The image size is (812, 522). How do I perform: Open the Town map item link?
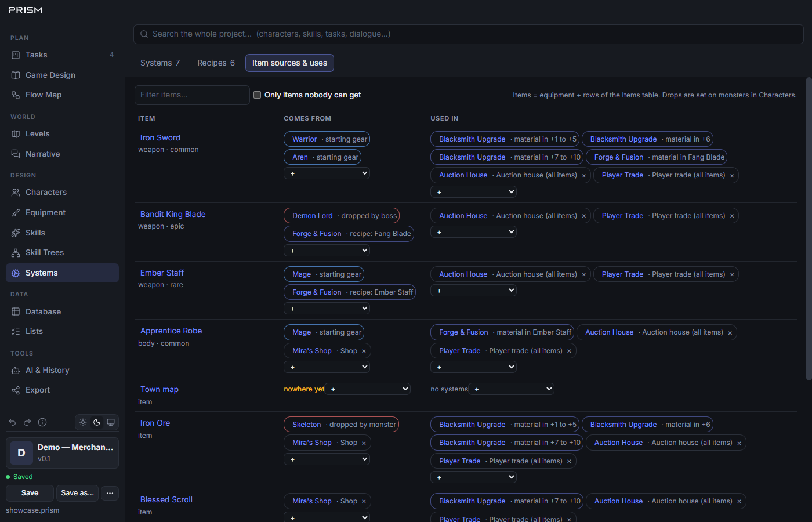tap(159, 389)
